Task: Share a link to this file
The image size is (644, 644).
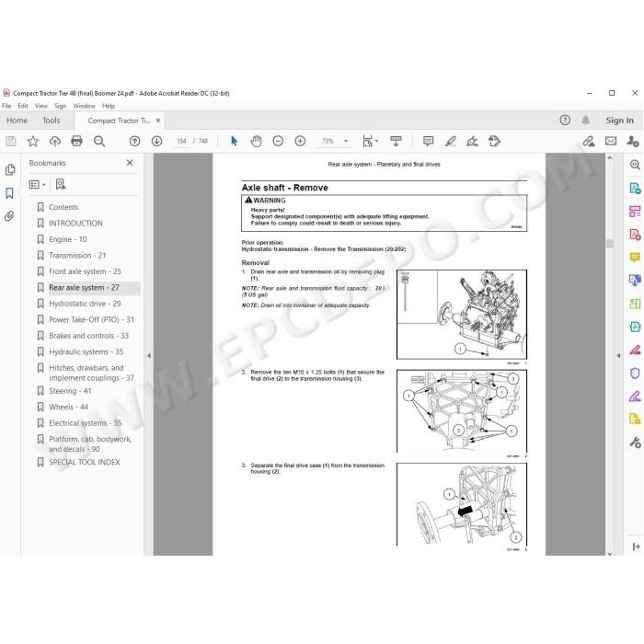Action: point(589,142)
